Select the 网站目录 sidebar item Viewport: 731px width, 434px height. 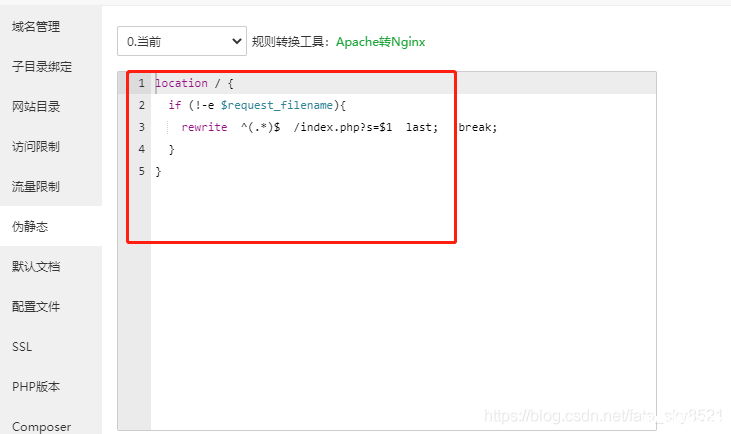pos(36,106)
